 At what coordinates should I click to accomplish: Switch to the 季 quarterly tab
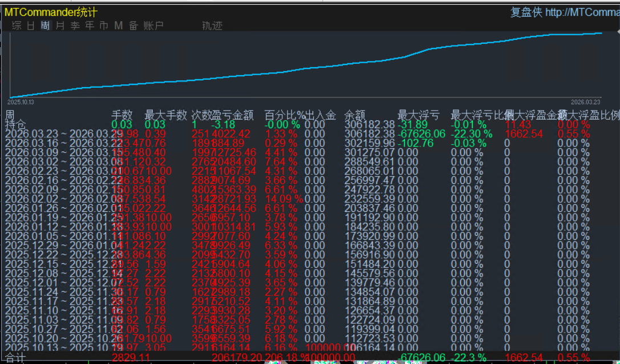coord(75,26)
